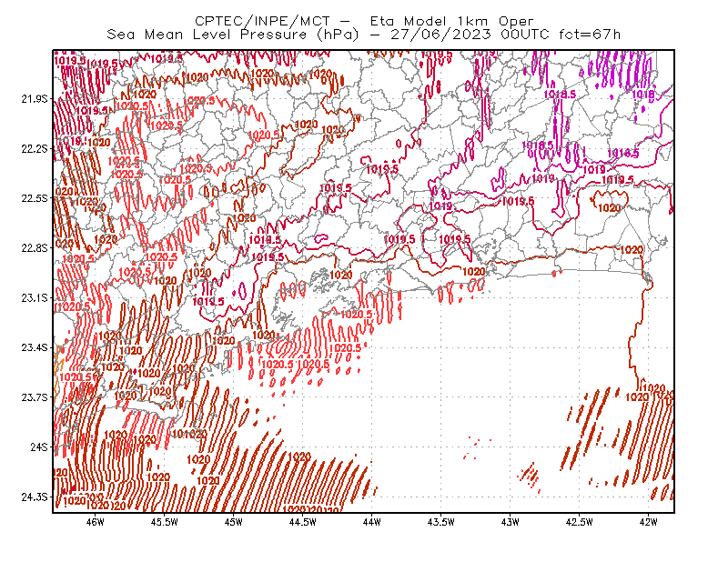Click the "CPTEC/INPE/MCT" title text
This screenshot has width=728, height=562.
(x=262, y=21)
